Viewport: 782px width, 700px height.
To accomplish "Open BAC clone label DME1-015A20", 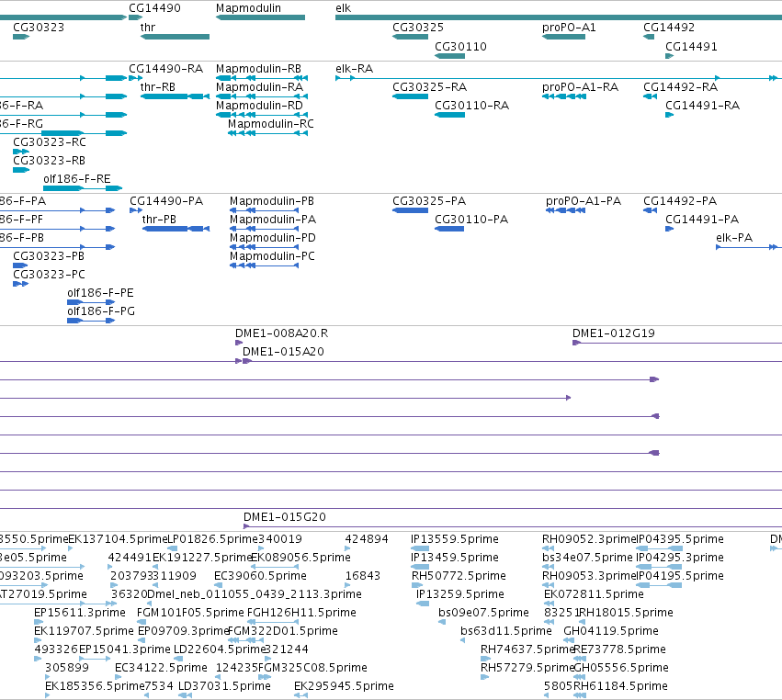I will [x=283, y=352].
